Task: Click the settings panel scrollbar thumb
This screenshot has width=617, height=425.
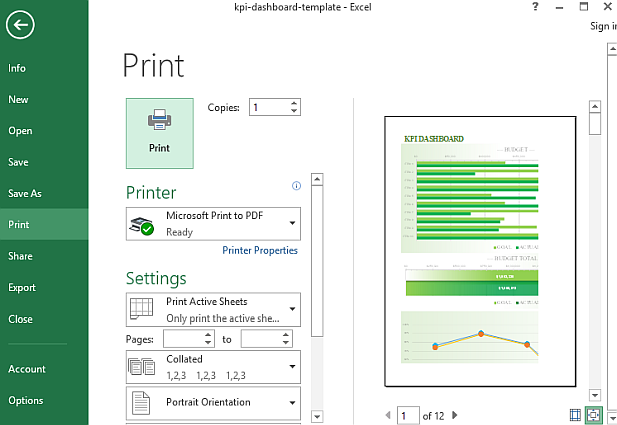Action: 317,261
